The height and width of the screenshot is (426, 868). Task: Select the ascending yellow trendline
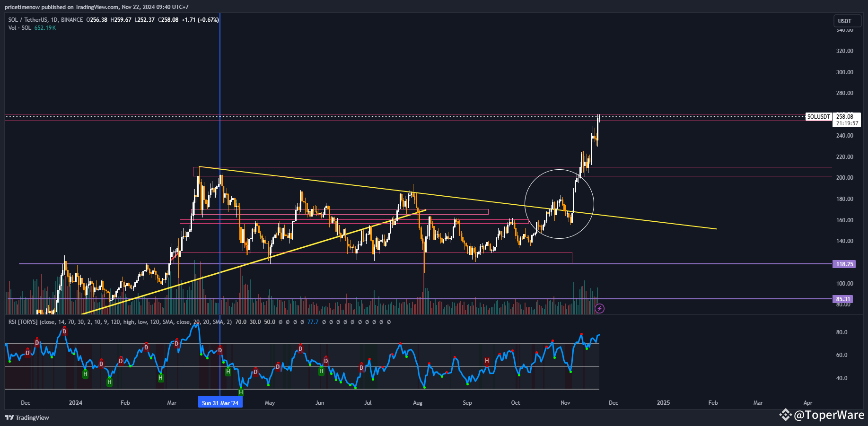pyautogui.click(x=254, y=262)
